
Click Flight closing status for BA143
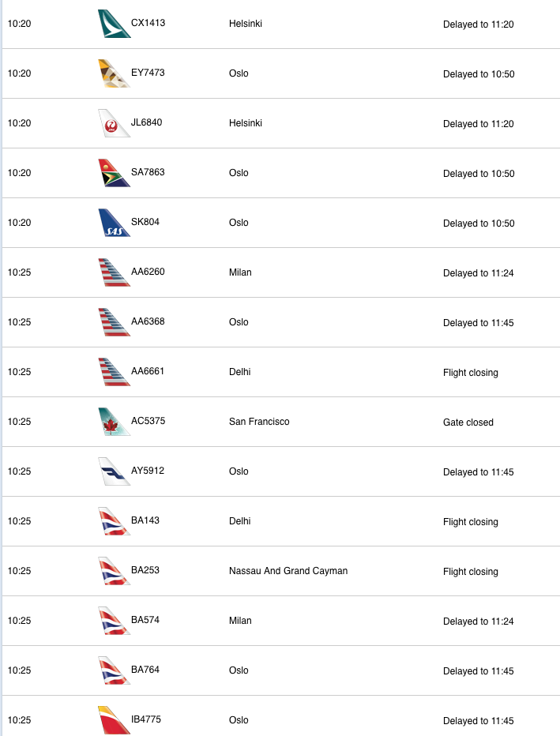coord(471,522)
